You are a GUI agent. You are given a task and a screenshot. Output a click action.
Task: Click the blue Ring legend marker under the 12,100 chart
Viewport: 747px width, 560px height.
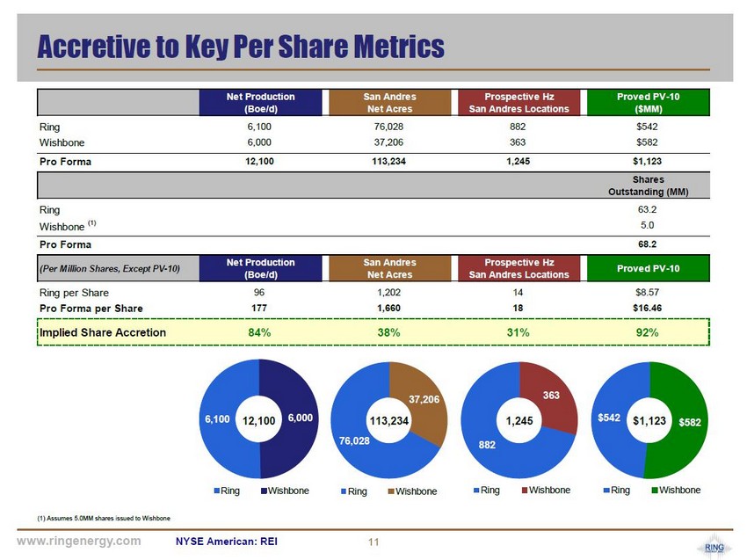pyautogui.click(x=214, y=491)
